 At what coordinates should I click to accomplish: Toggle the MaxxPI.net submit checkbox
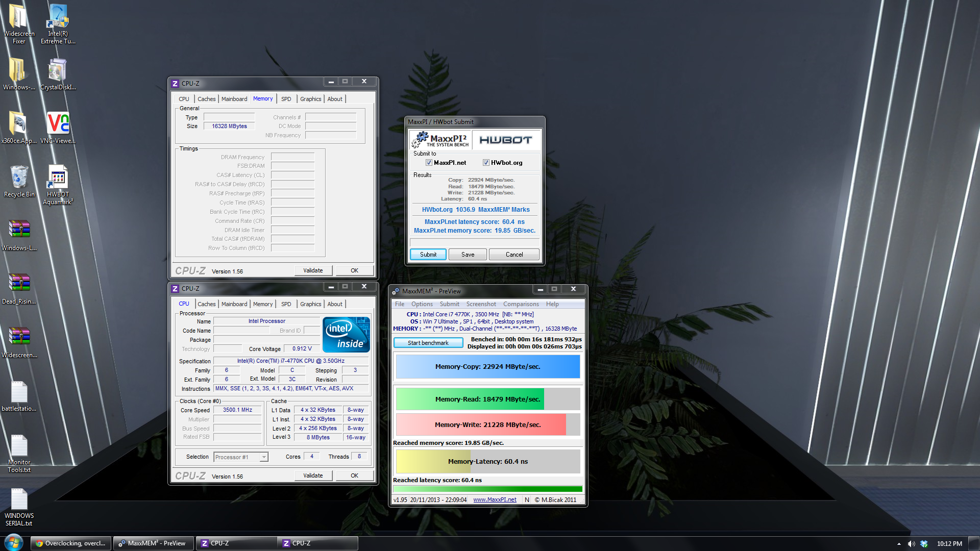[429, 163]
